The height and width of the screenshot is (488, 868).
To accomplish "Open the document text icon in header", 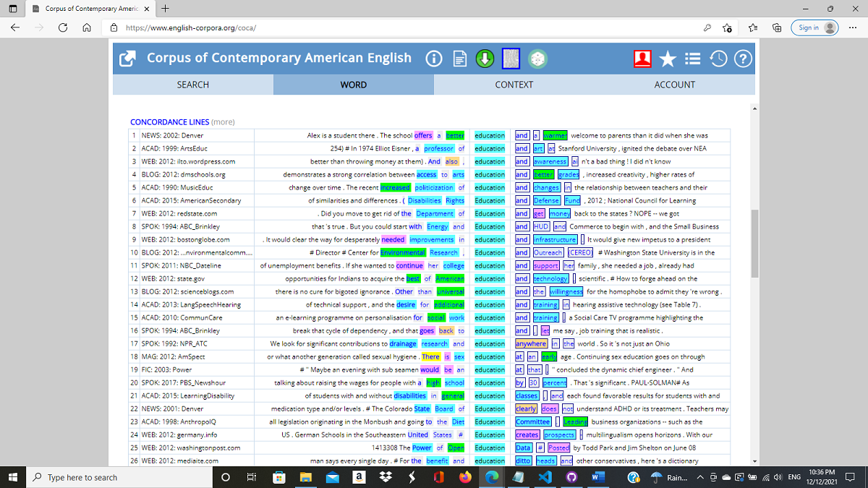I will pos(459,59).
